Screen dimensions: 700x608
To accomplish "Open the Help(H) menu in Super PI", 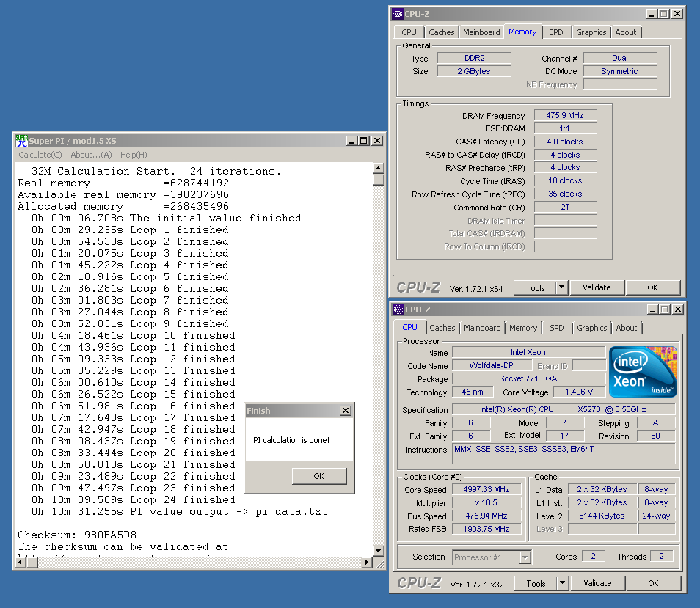I will (x=134, y=155).
